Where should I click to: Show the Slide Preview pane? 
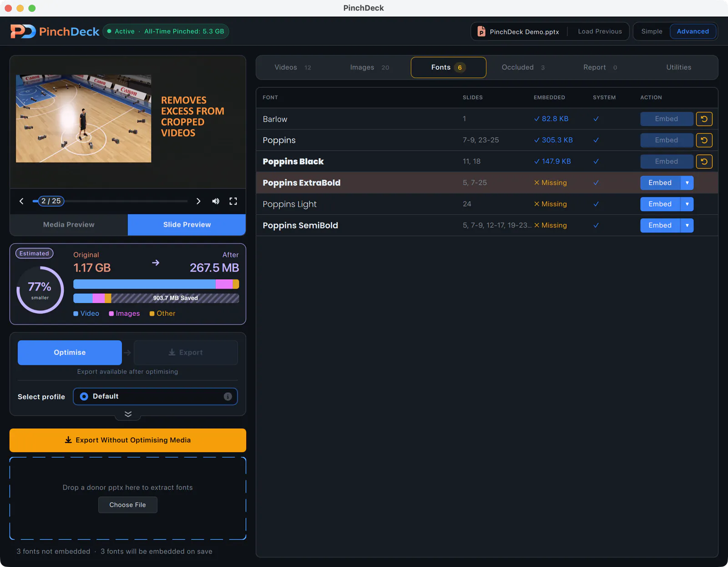(x=187, y=225)
